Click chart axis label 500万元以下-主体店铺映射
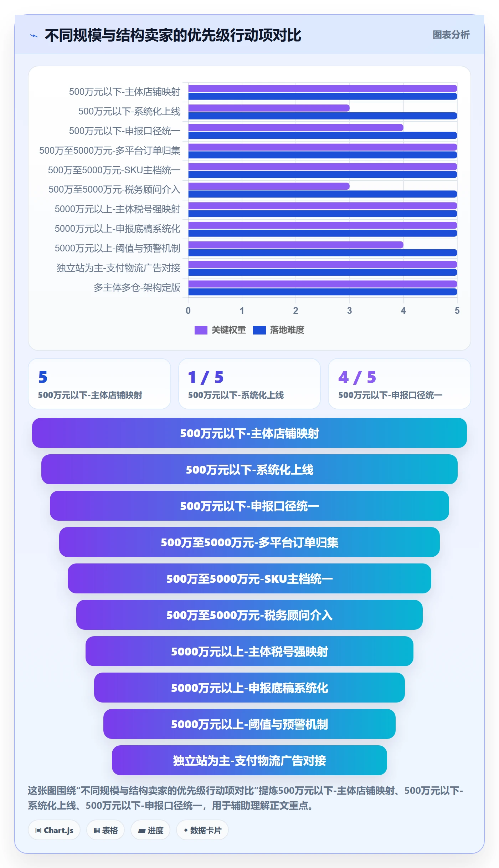This screenshot has height=868, width=499. point(125,92)
